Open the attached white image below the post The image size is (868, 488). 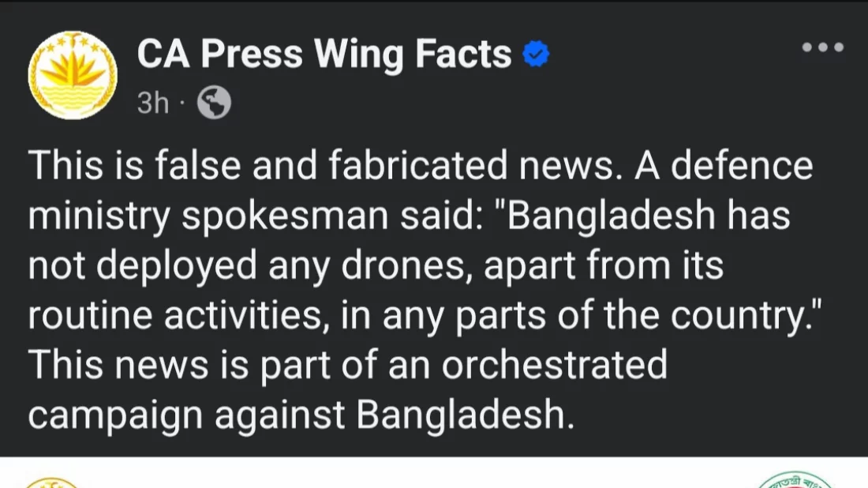[x=434, y=472]
